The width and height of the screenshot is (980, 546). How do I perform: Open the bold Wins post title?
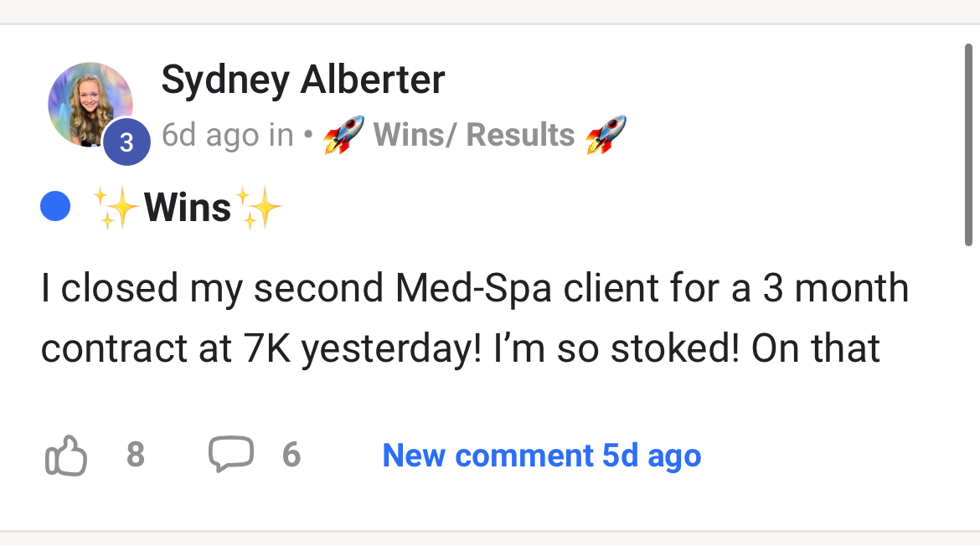click(x=188, y=207)
